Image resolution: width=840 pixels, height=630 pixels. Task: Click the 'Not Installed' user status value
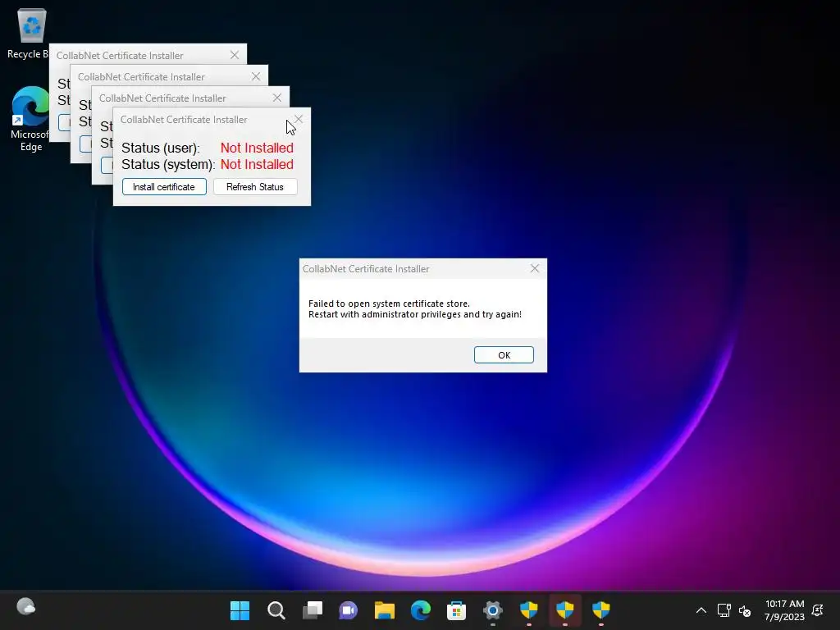pos(257,148)
